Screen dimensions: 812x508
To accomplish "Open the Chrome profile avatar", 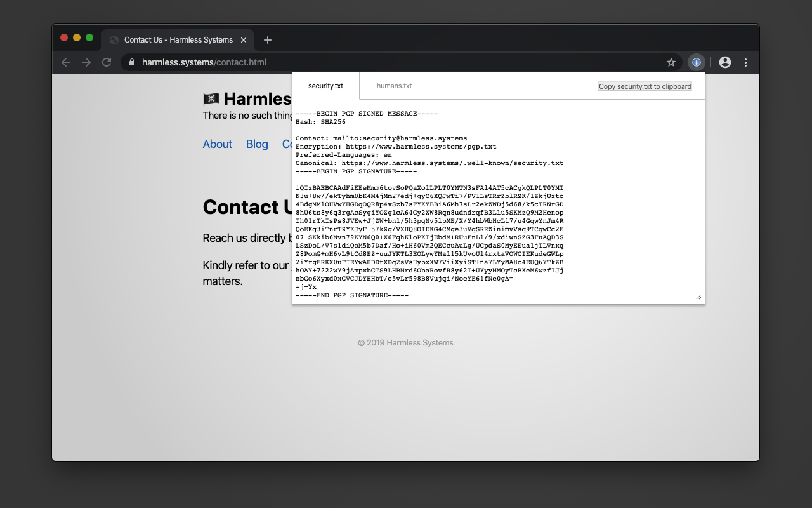I will (724, 62).
